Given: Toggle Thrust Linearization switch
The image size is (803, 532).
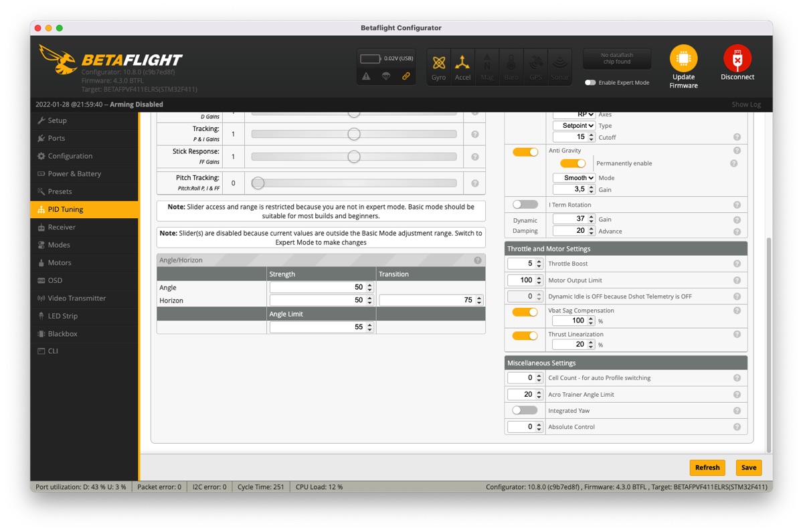Looking at the screenshot, I should [525, 335].
